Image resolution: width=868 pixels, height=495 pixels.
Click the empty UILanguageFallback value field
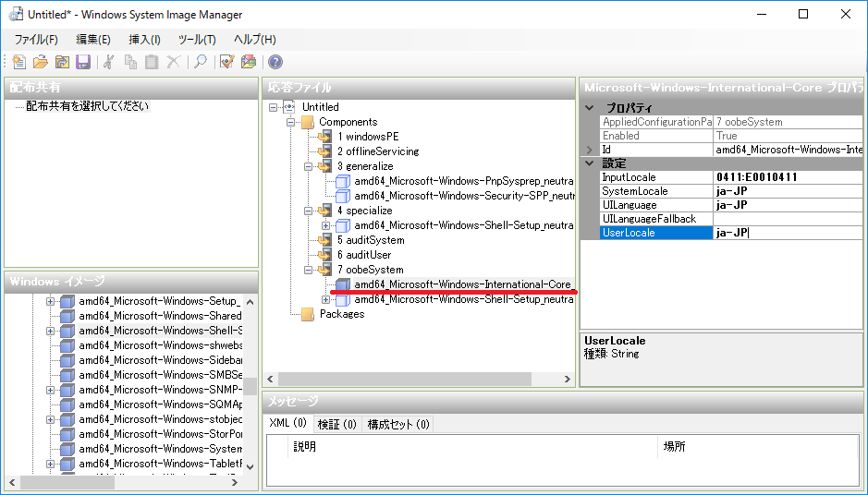789,219
